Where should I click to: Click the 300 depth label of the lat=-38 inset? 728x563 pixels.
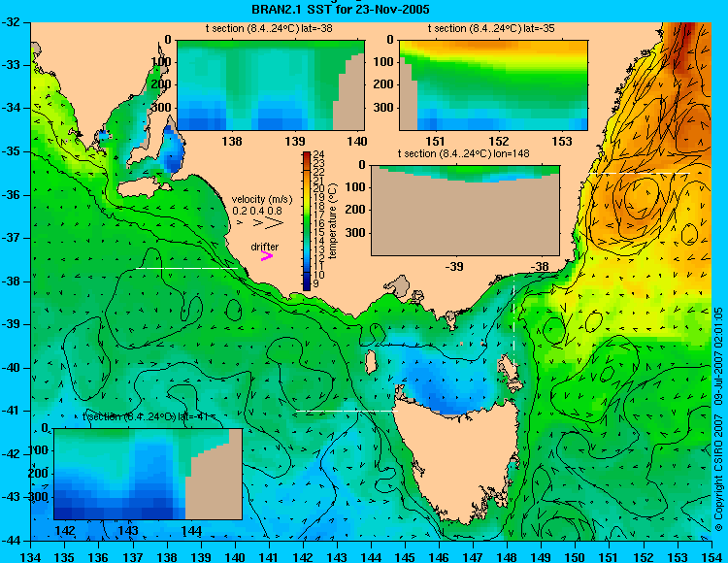pyautogui.click(x=160, y=108)
